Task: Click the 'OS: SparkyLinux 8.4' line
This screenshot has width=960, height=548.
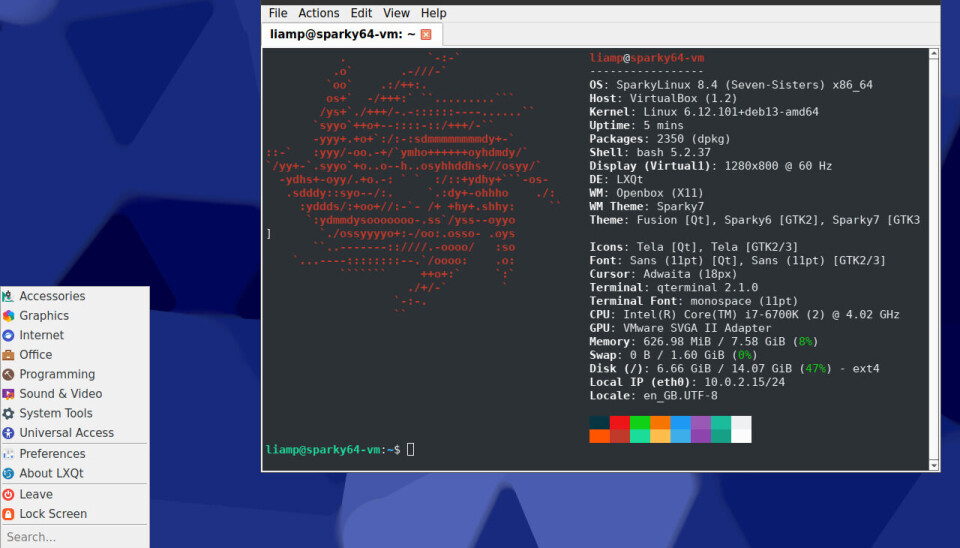Action: pyautogui.click(x=731, y=85)
